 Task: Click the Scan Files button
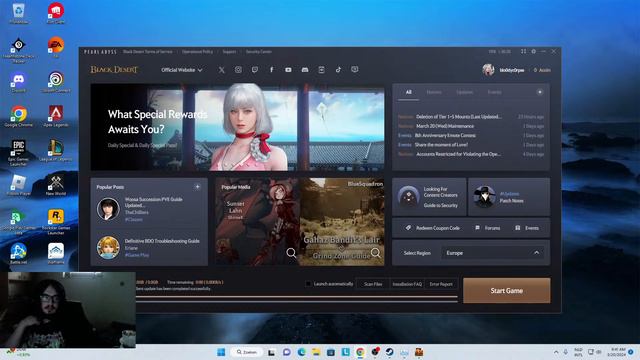point(373,284)
